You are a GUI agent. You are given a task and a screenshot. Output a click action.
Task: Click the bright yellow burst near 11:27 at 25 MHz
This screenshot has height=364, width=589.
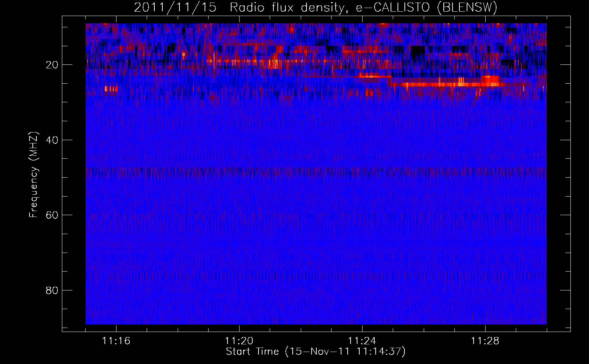point(461,82)
